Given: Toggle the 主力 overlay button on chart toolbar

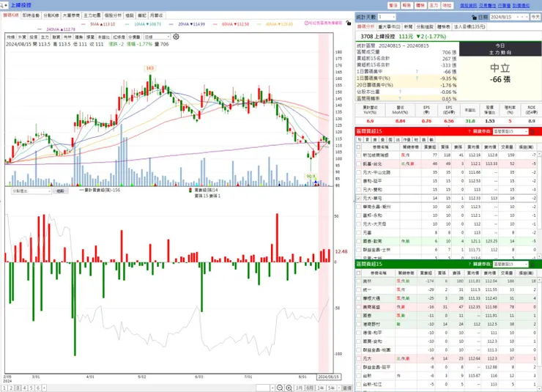Looking at the screenshot, I should (45, 37).
